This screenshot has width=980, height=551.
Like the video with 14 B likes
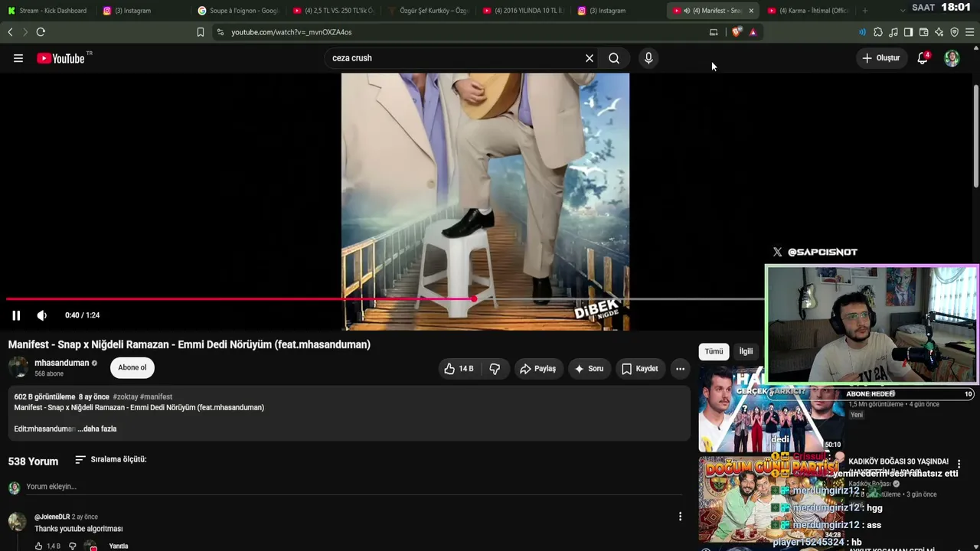point(459,369)
